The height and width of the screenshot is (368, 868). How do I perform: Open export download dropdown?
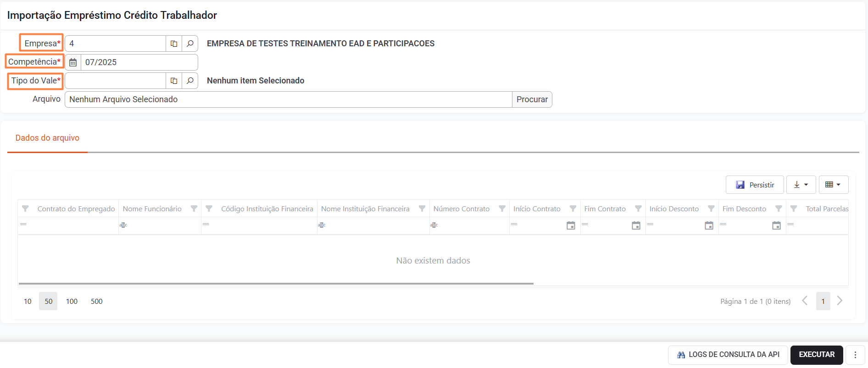pos(801,185)
